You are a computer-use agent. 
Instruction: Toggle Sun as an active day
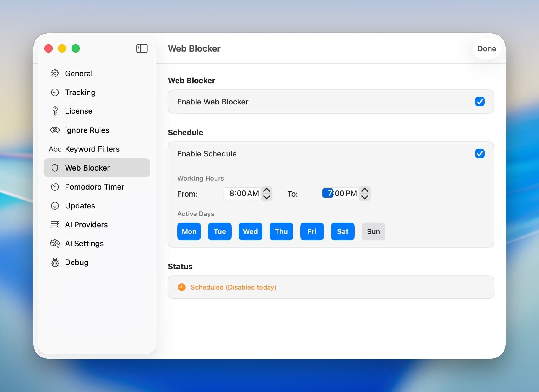(373, 231)
